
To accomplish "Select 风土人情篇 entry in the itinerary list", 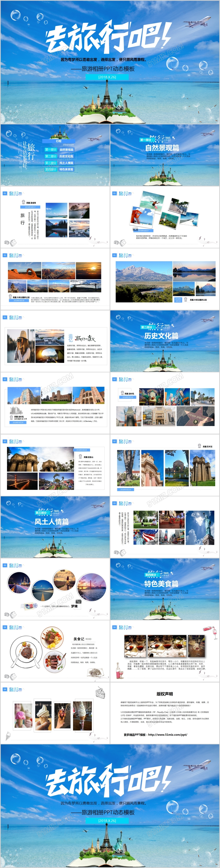I will point(66,163).
